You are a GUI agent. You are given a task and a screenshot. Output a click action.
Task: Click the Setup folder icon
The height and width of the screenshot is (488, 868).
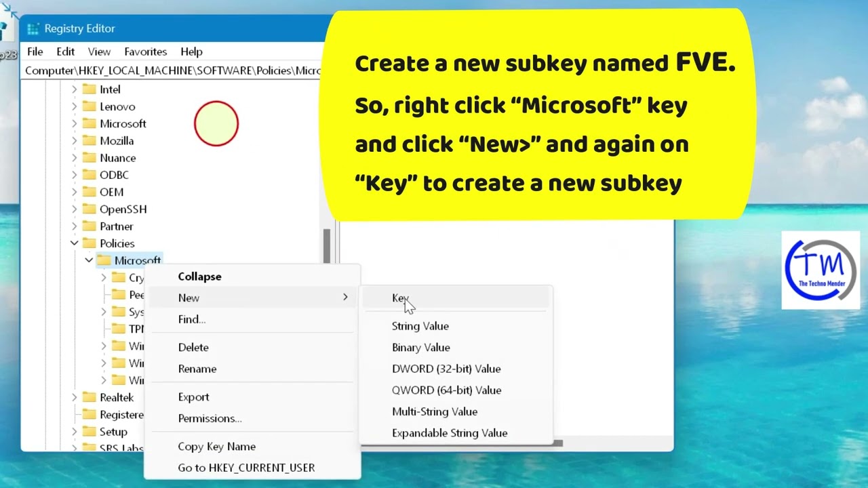pyautogui.click(x=89, y=431)
